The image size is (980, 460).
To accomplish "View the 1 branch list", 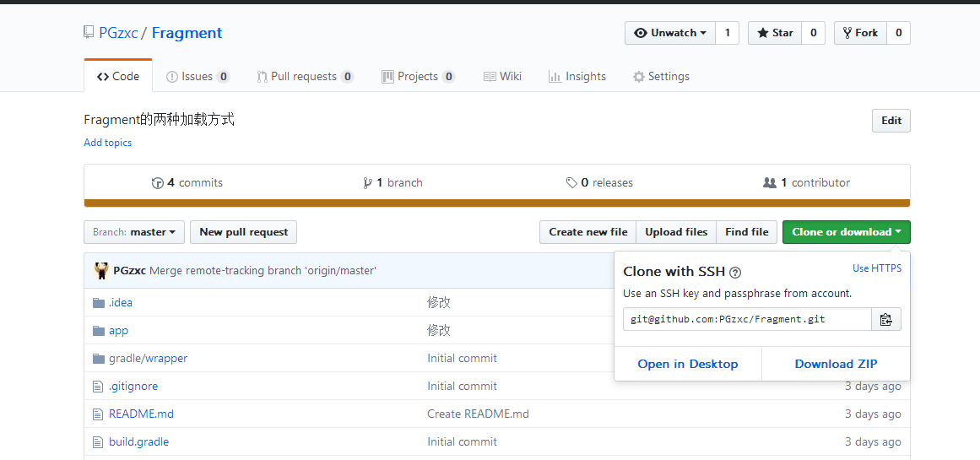I will (393, 182).
